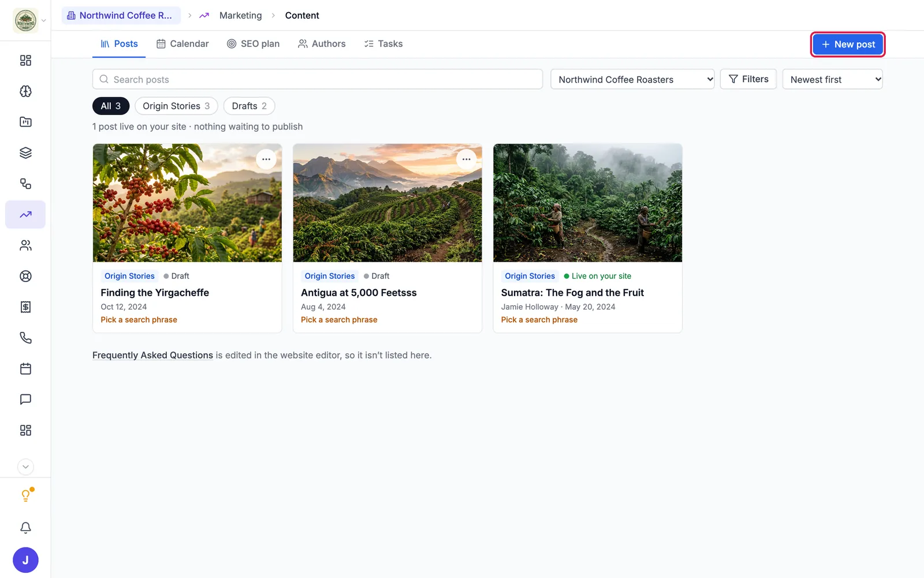This screenshot has width=924, height=578.
Task: Open the contacts people icon in sidebar
Action: click(25, 246)
